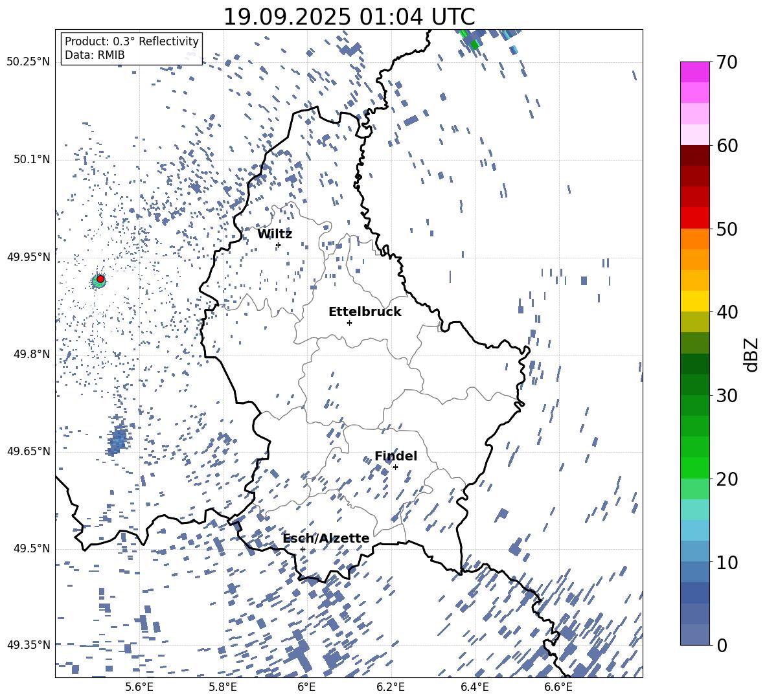Click the 49.5°N latitude label

point(32,548)
